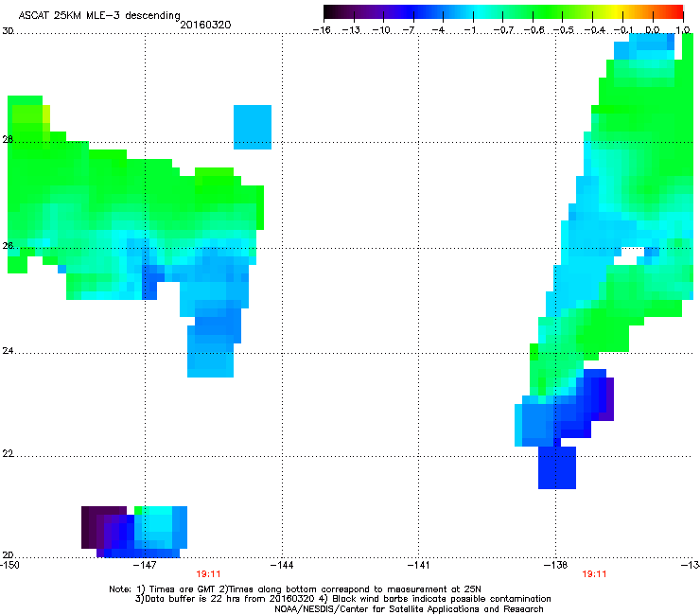
Task: Click the latitude label 30
Action: 8,31
